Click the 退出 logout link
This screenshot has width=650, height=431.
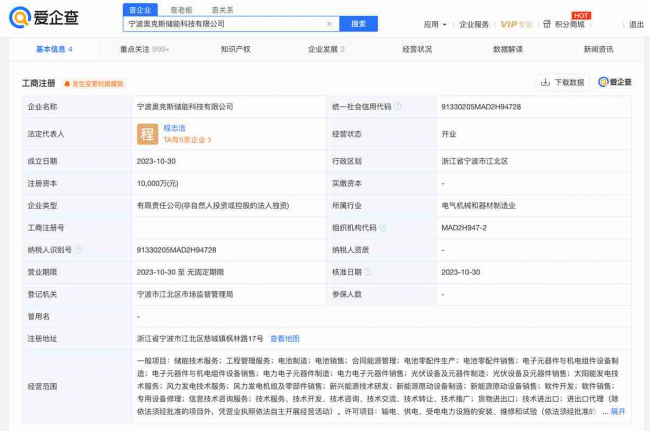[x=636, y=24]
